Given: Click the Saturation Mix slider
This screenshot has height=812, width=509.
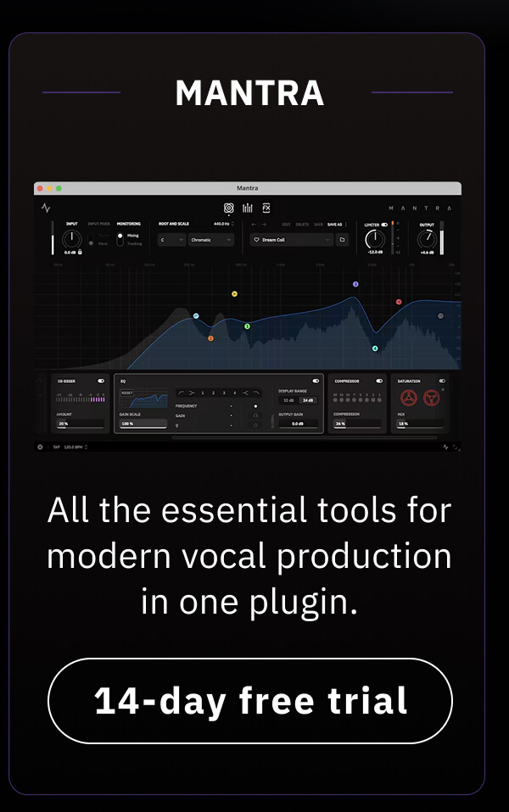Looking at the screenshot, I should [x=421, y=424].
